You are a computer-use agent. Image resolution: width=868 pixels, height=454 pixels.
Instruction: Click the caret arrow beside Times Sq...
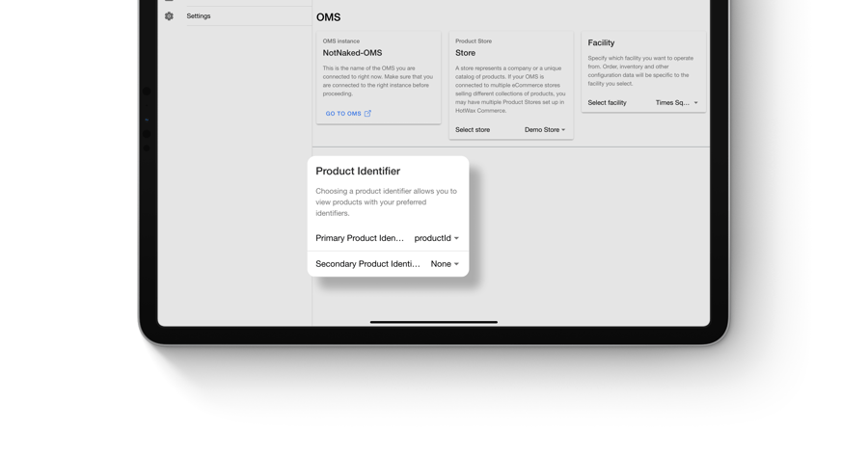click(696, 103)
